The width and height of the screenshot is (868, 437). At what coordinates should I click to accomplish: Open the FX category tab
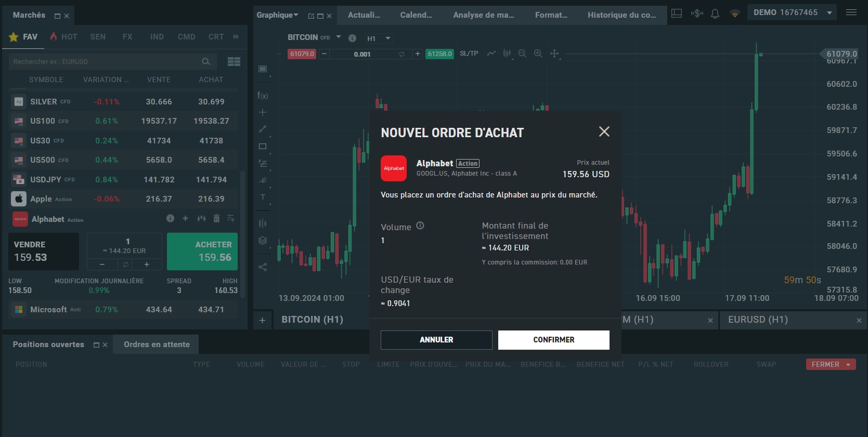coord(127,37)
